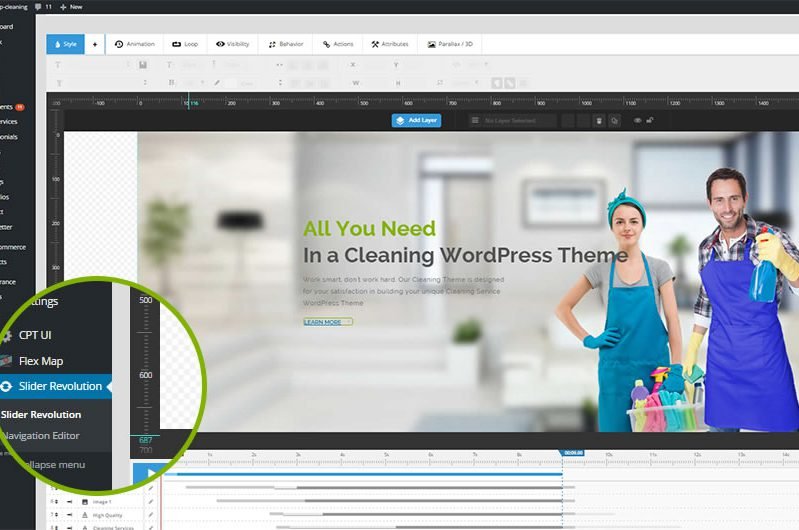This screenshot has height=530, width=799.
Task: Click the main blue timeline bar
Action: tap(363, 474)
